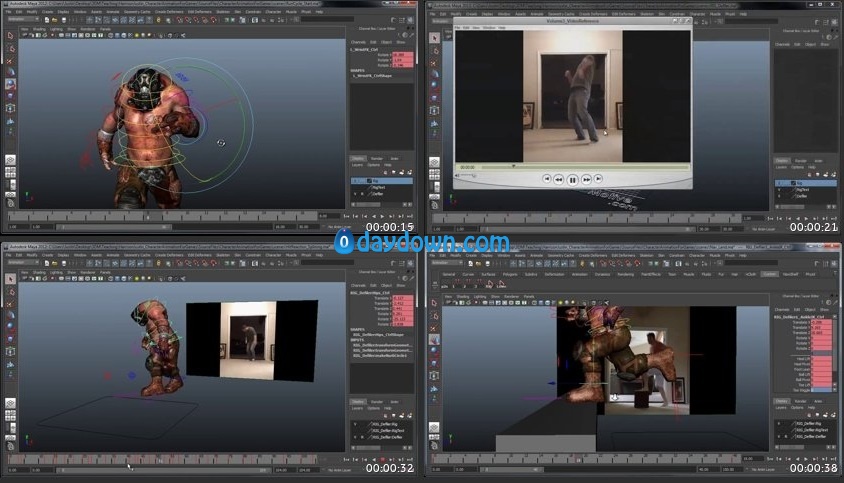Skip to end of the reference video
This screenshot has height=483, width=844.
click(598, 178)
